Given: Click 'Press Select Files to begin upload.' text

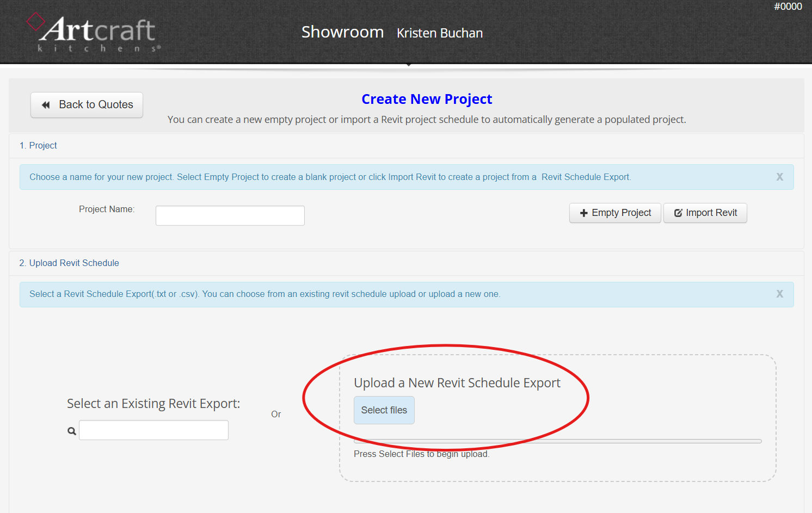Looking at the screenshot, I should click(422, 454).
